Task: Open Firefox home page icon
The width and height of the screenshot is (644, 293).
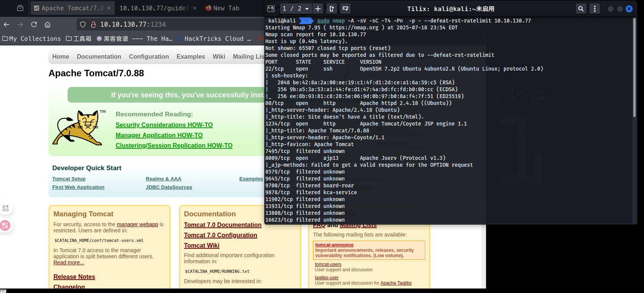Action: pyautogui.click(x=48, y=24)
